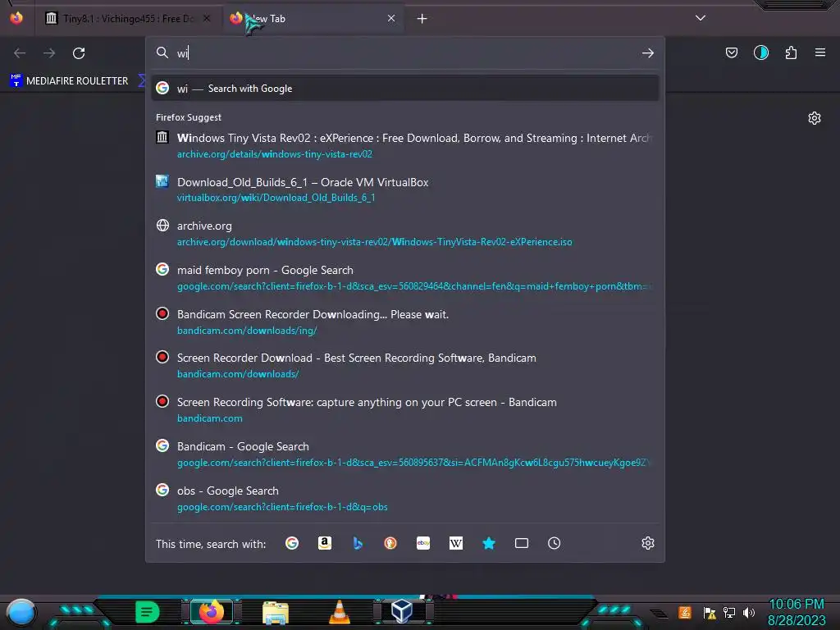
Task: Open the MEDIAFIRE ROULETTER bookmark
Action: (x=70, y=81)
